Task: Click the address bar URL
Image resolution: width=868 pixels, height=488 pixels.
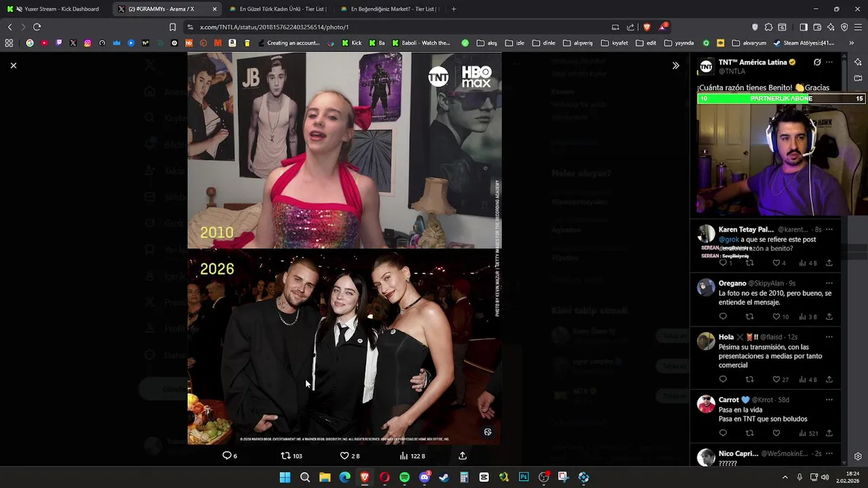Action: click(275, 27)
